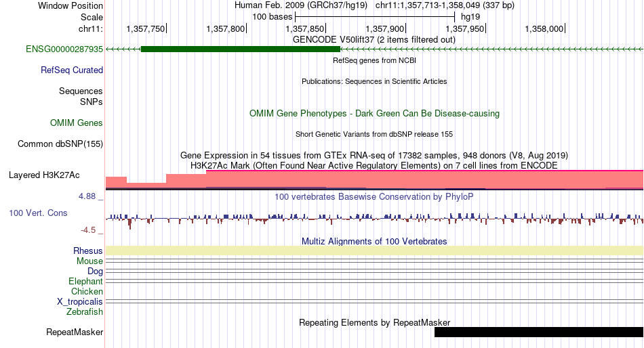Open the OMIM Genes track label
The width and height of the screenshot is (644, 348).
tap(77, 123)
